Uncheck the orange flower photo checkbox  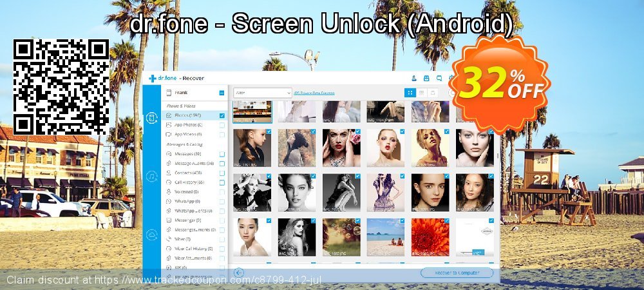point(446,220)
